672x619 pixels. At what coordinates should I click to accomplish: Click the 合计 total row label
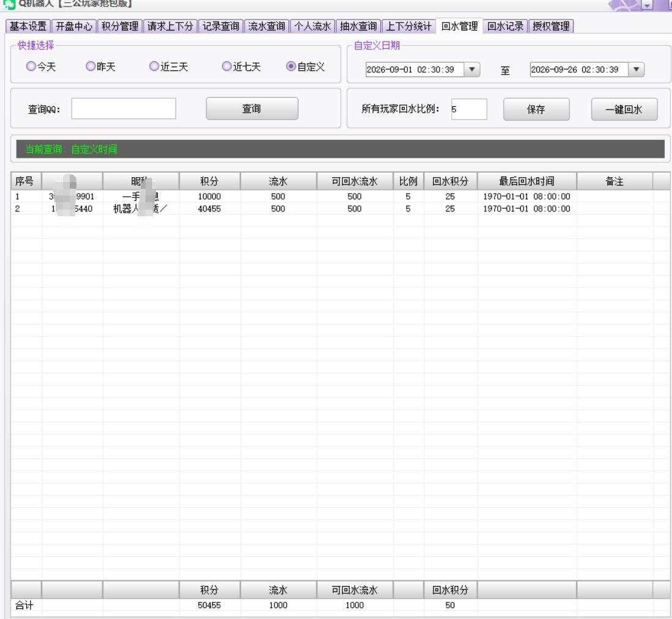click(24, 606)
